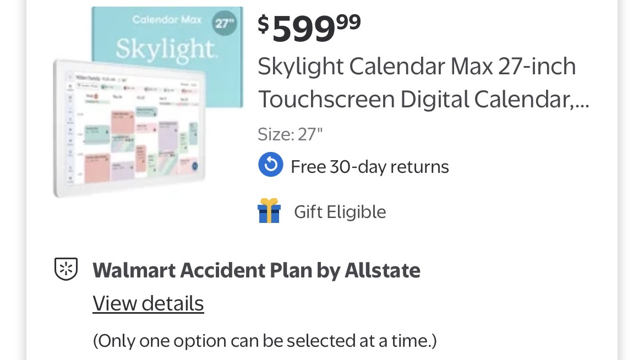The image size is (644, 360).
Task: Click the 599 price amount
Action: (x=303, y=29)
